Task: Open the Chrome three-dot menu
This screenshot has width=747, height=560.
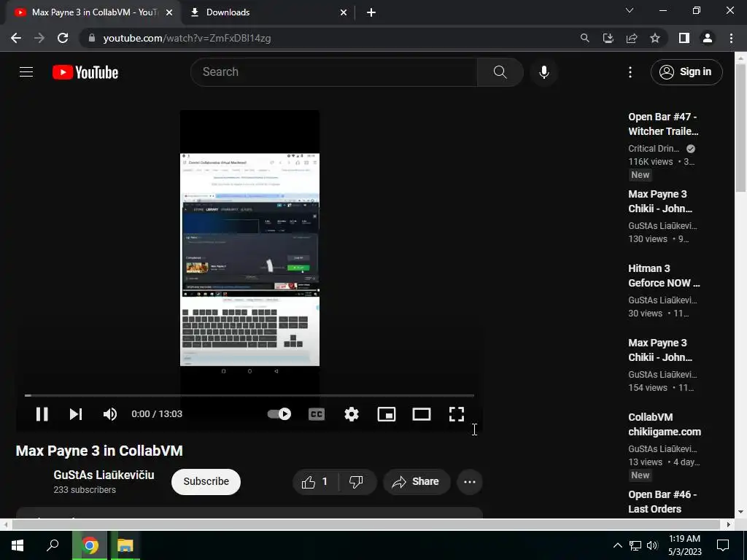Action: pos(731,38)
